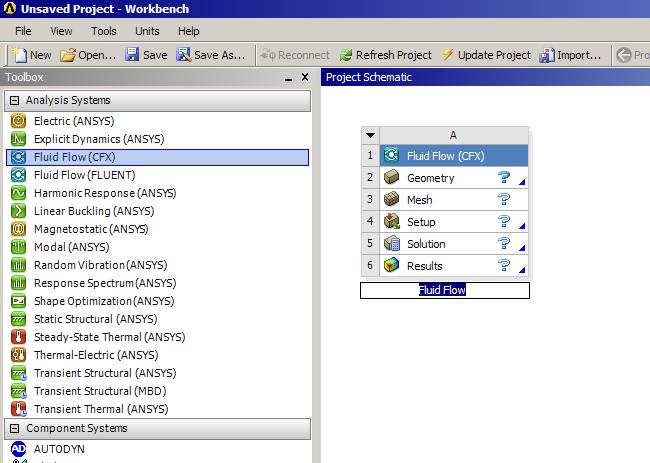This screenshot has width=650, height=463.
Task: Open the Units menu
Action: [x=147, y=31]
